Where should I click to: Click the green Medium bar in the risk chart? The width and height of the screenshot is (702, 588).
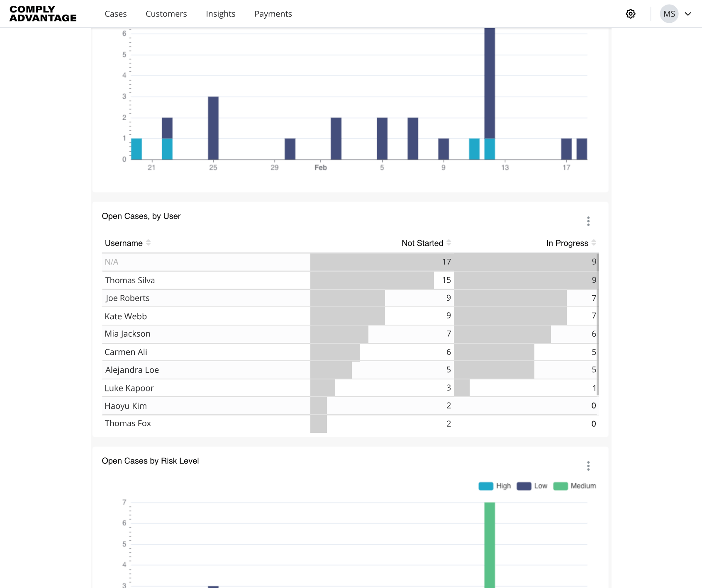(x=490, y=545)
